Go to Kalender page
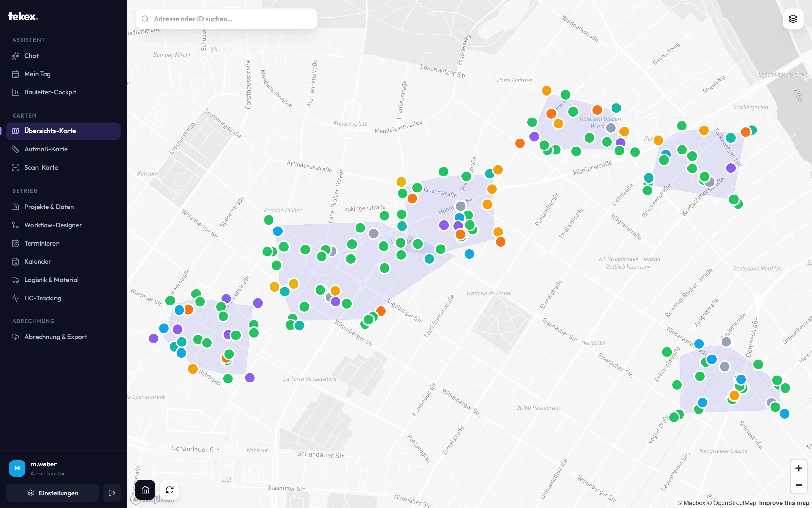Viewport: 812px width, 508px height. [63, 262]
